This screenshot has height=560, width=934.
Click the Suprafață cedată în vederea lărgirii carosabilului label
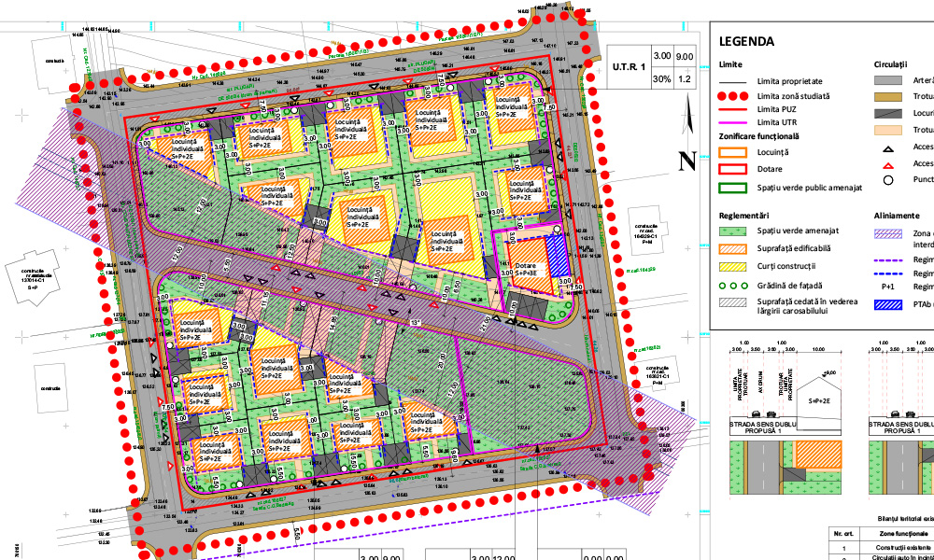[808, 306]
